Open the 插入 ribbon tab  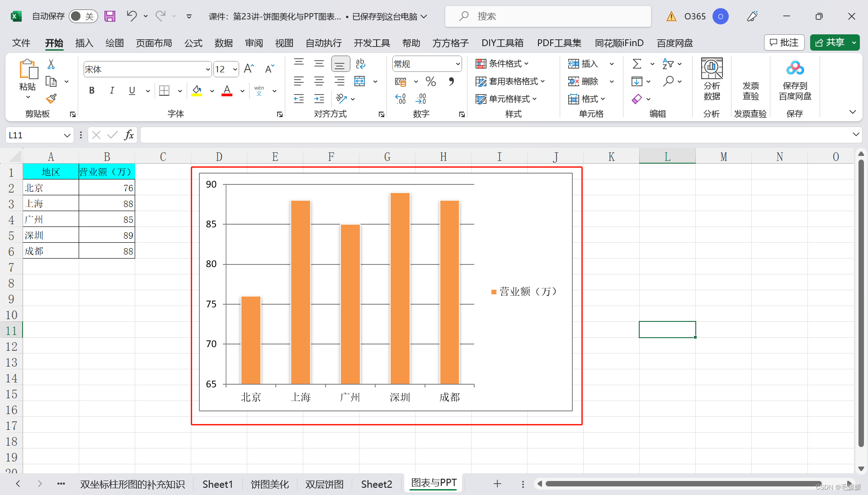pyautogui.click(x=84, y=43)
